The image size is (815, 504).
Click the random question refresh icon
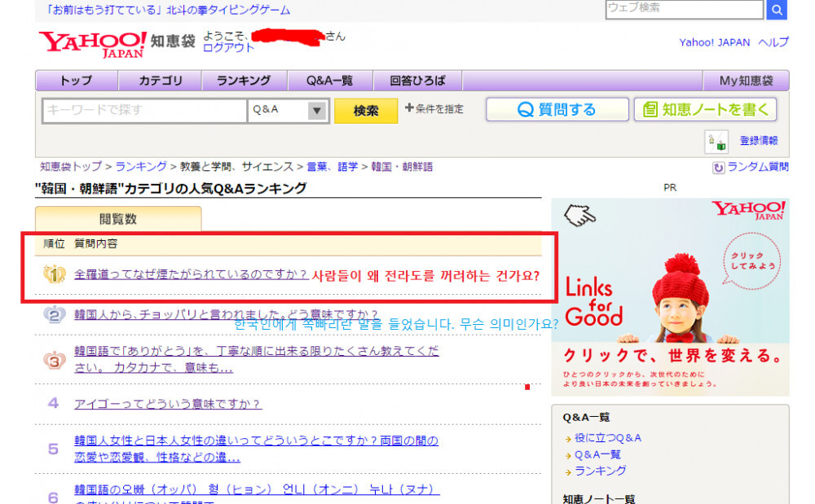pos(718,167)
